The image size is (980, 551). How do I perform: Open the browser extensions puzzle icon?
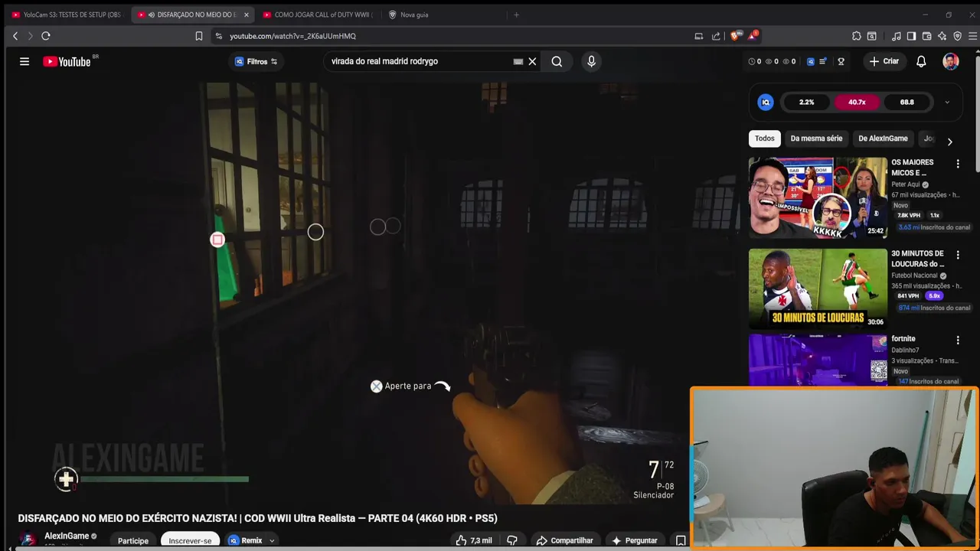pos(857,36)
